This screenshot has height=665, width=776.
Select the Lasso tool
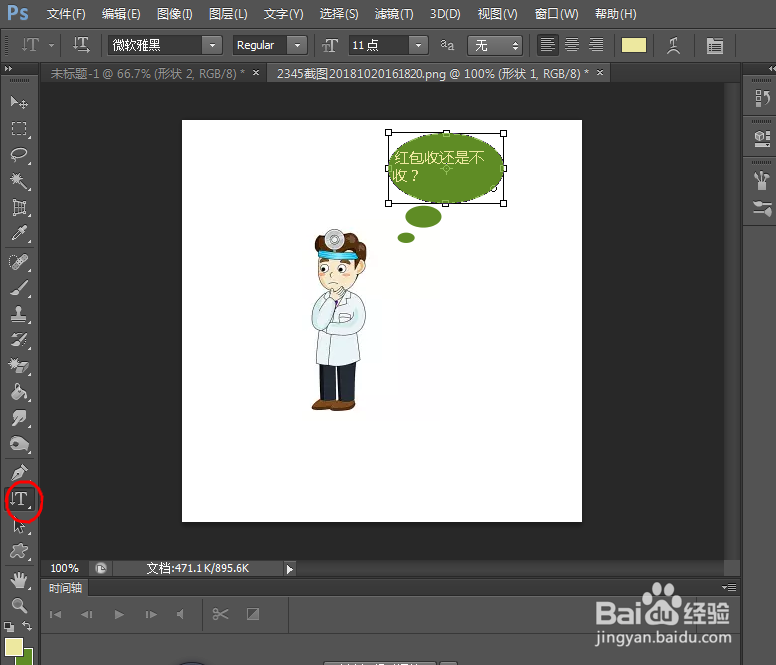click(19, 155)
